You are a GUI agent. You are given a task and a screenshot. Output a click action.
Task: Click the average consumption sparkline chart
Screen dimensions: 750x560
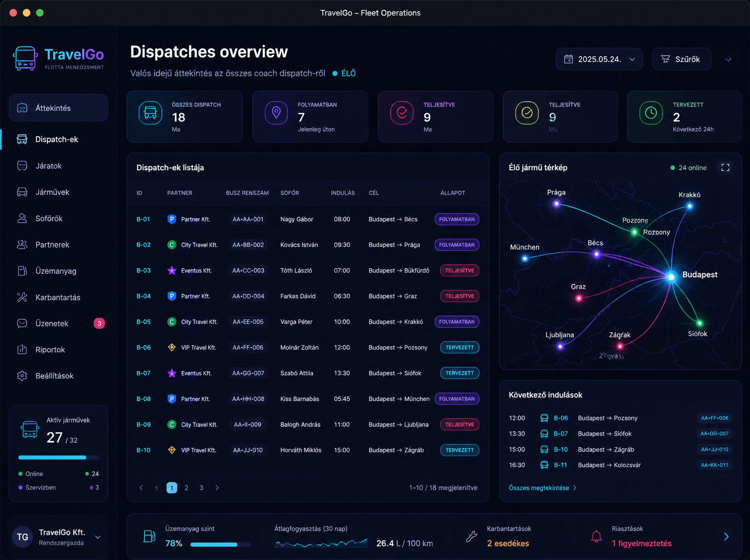point(321,543)
